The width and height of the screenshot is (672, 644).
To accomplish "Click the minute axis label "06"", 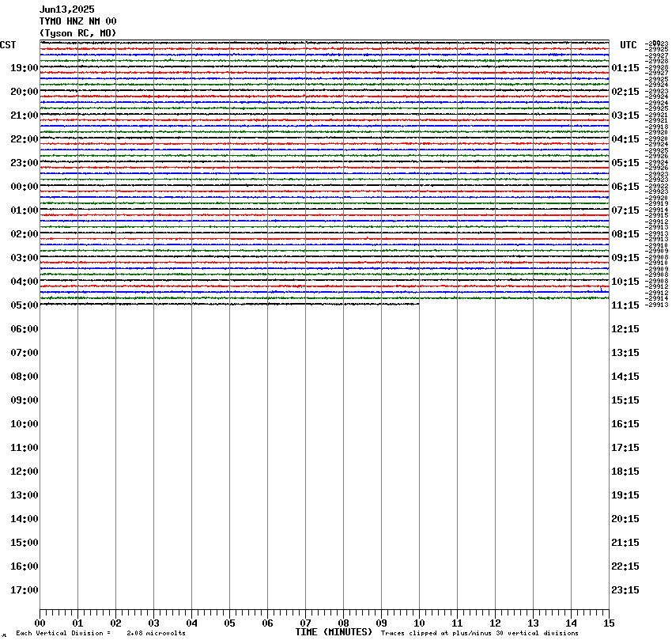I will (x=267, y=623).
